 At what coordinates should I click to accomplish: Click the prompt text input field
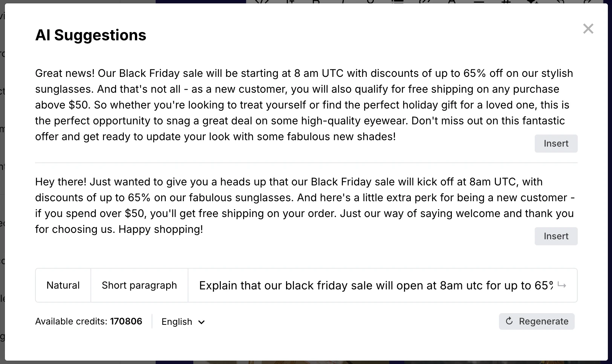pyautogui.click(x=375, y=286)
